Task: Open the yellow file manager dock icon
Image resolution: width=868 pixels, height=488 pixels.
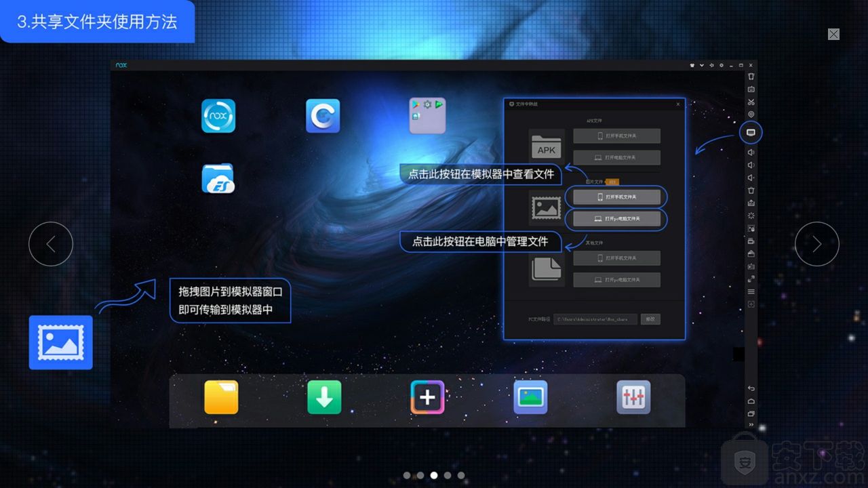Action: 221,397
